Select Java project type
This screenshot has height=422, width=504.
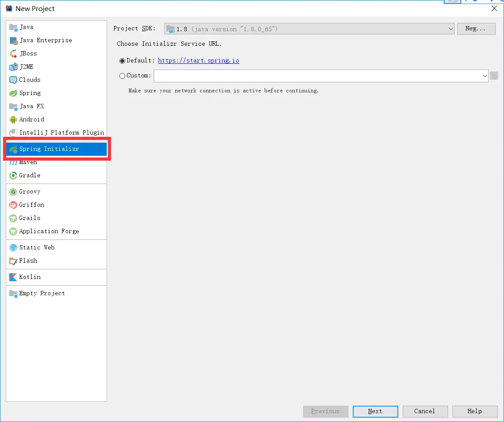point(56,27)
